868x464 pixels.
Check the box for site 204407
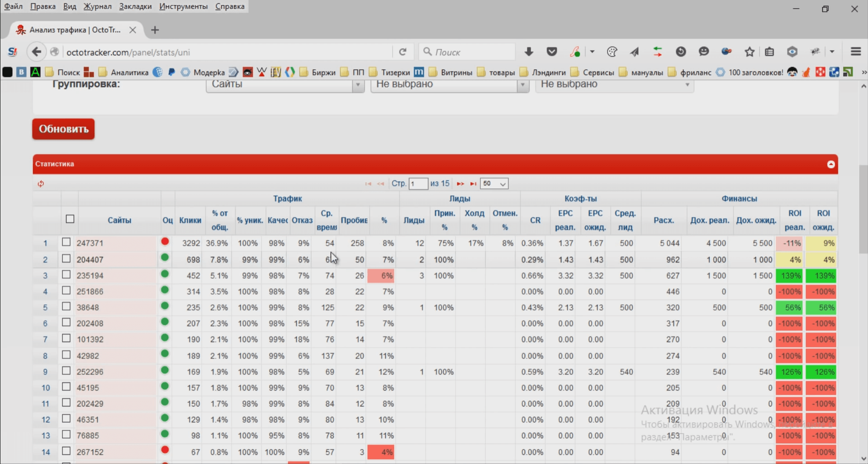pos(66,258)
